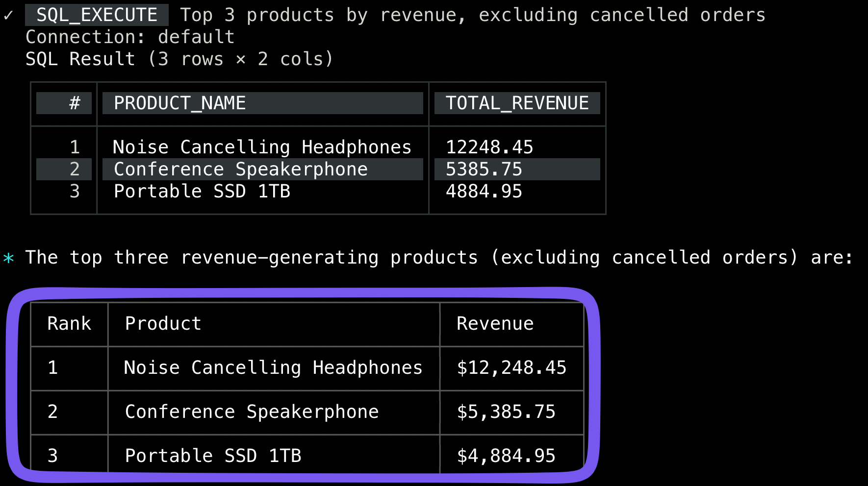Select 'Noise Cancelling Headphones' in SQL result table
This screenshot has width=868, height=486.
(x=262, y=147)
